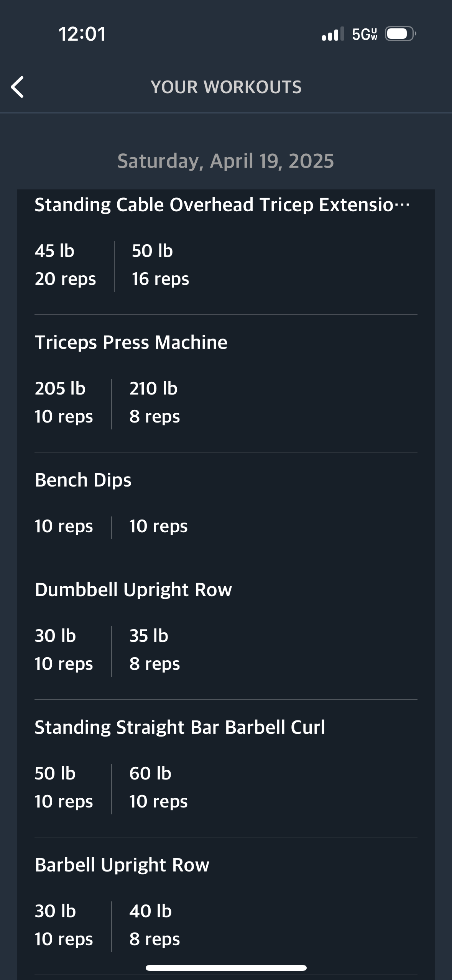
Task: Select the 35 lb dumbbell row set
Action: 155,649
